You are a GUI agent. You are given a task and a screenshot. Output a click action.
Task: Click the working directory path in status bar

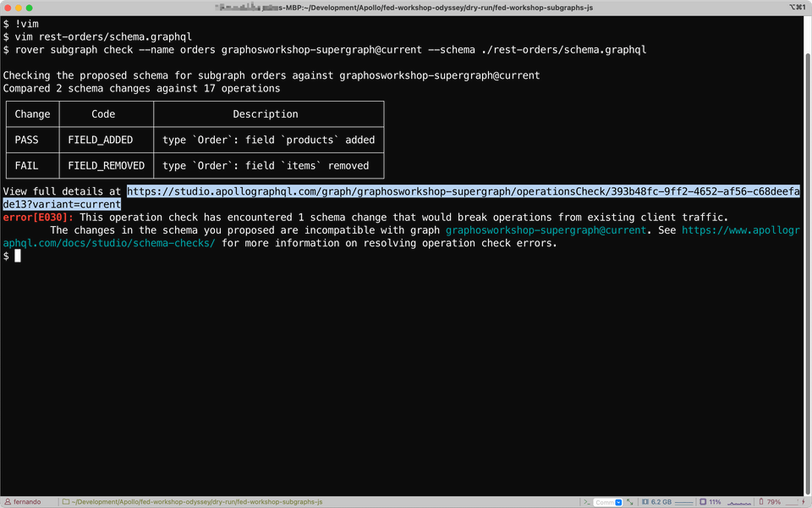[x=197, y=502]
